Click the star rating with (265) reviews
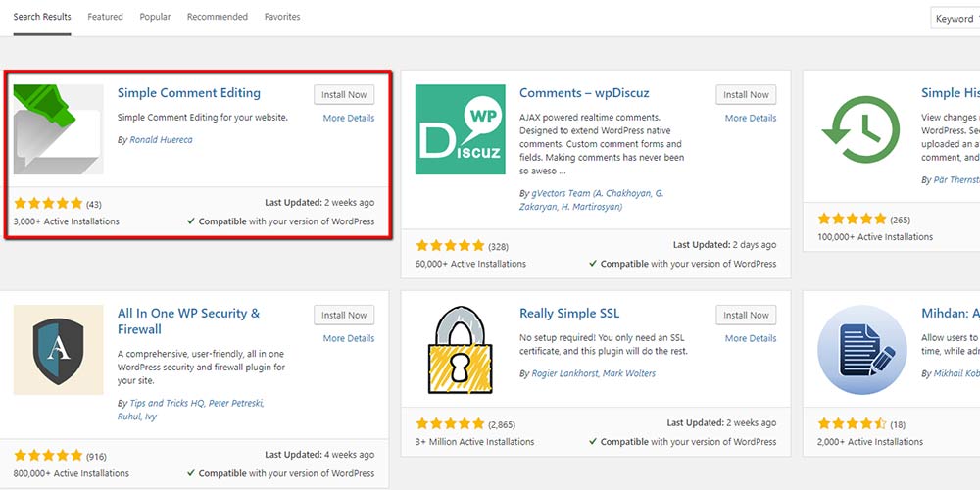 pos(852,219)
